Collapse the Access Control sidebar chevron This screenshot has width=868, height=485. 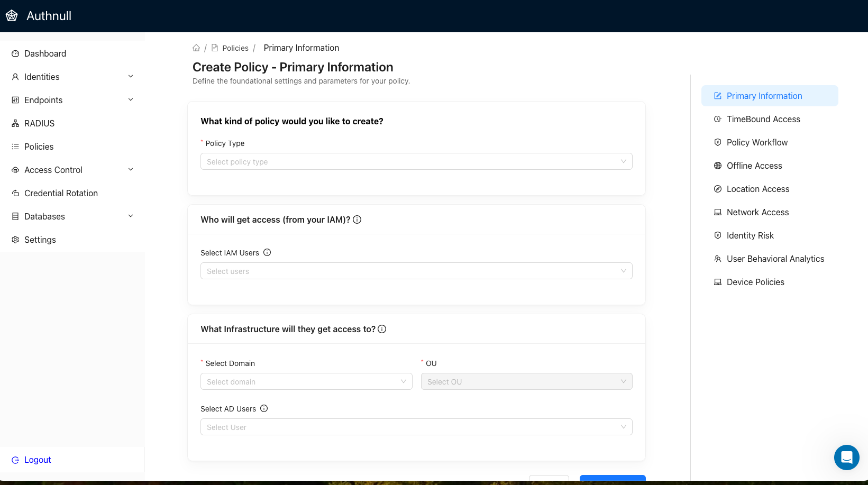pyautogui.click(x=131, y=169)
